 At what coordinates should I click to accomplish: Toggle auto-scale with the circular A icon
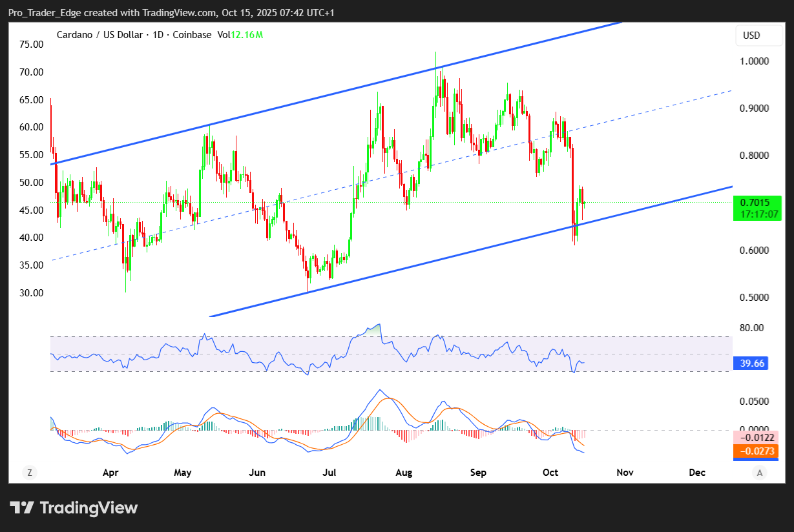(760, 473)
